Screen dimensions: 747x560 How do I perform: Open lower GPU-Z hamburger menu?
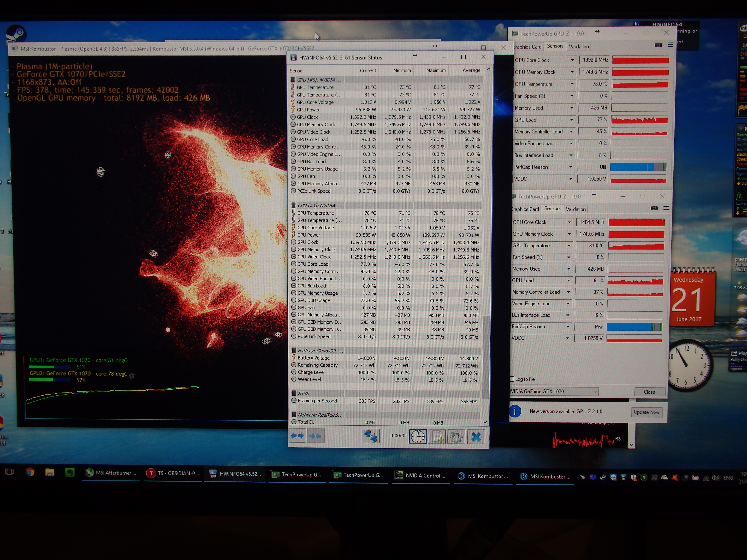click(666, 208)
